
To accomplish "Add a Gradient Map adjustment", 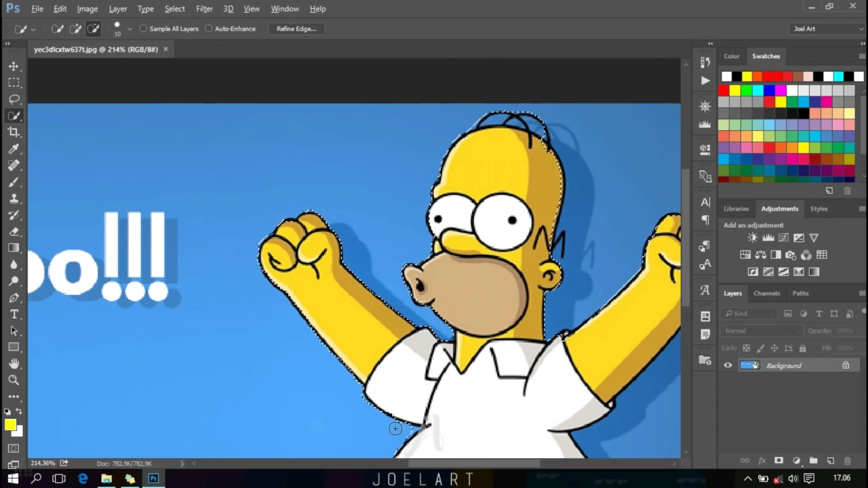I will click(814, 272).
